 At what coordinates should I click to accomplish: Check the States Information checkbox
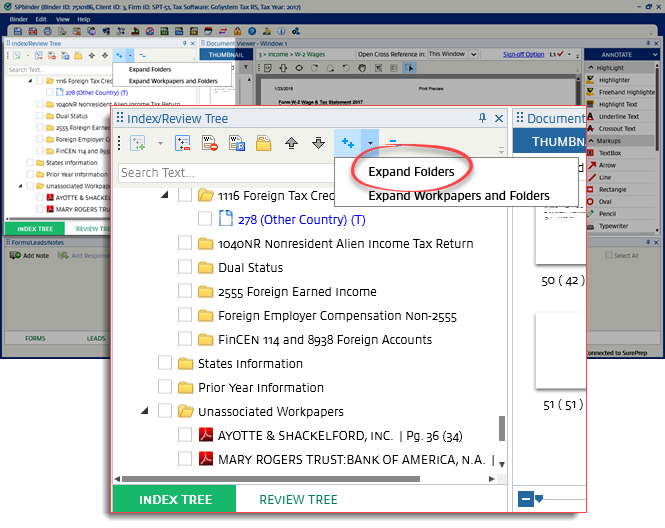(x=165, y=363)
